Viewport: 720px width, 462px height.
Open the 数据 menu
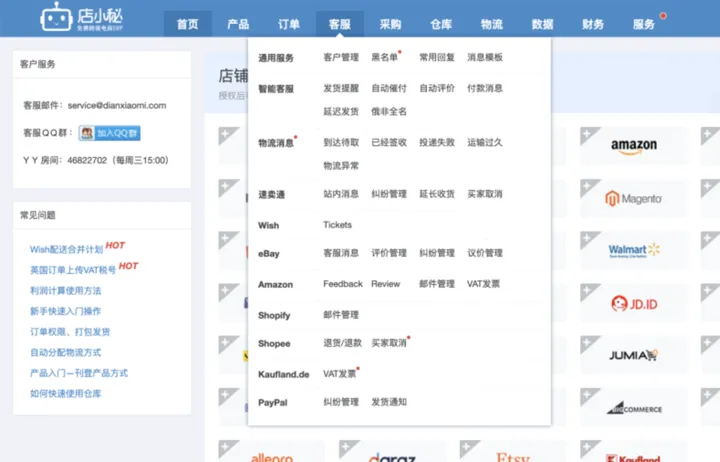(x=542, y=24)
